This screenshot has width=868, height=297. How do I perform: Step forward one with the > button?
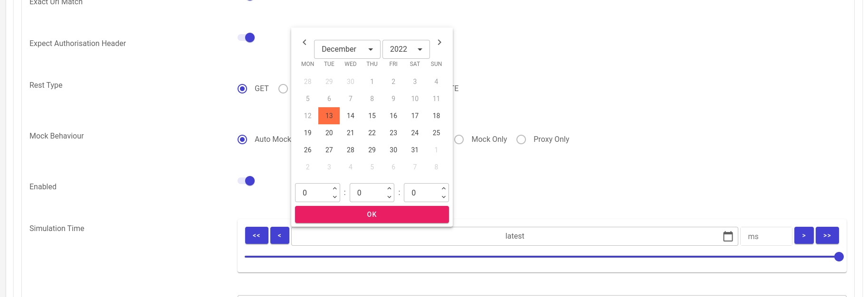(804, 235)
